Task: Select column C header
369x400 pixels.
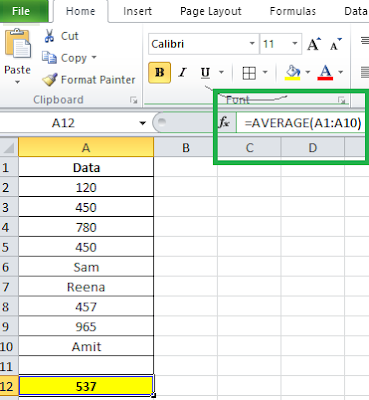Action: coord(249,148)
